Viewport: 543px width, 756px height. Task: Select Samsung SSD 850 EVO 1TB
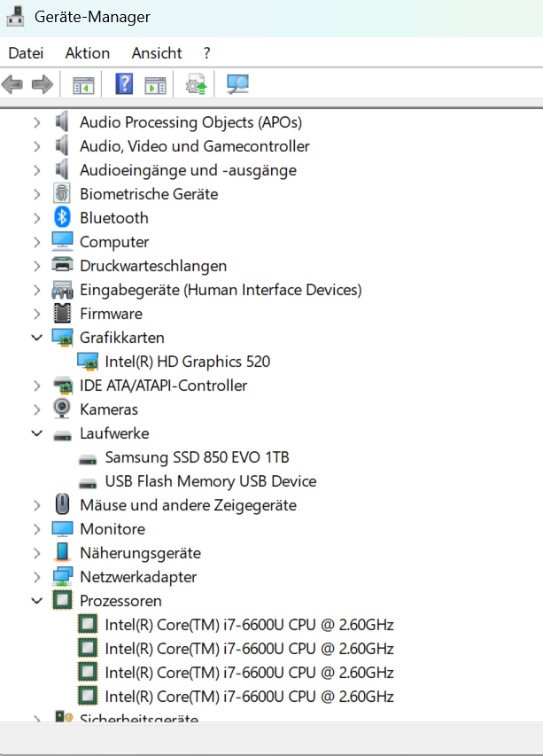tap(197, 457)
